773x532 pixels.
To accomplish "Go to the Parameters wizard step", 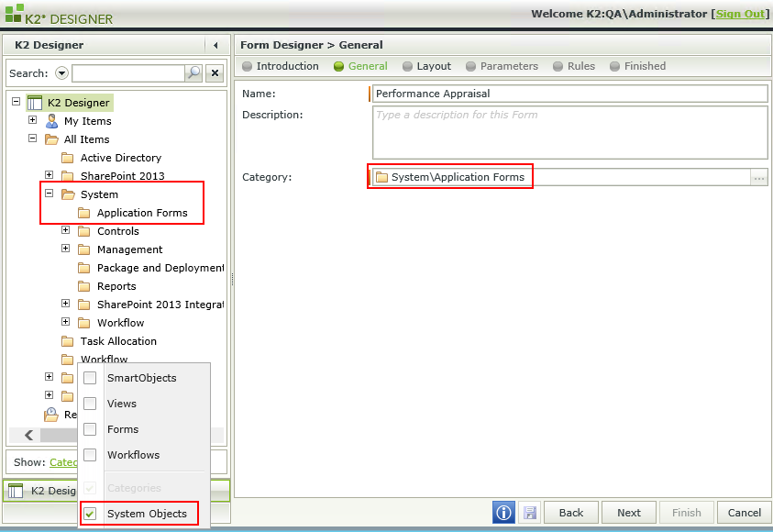I will point(502,66).
